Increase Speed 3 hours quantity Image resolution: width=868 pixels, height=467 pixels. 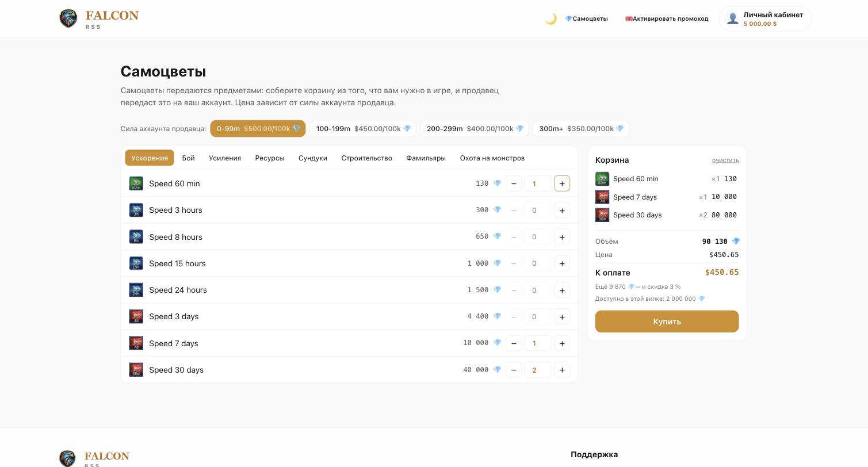tap(562, 210)
